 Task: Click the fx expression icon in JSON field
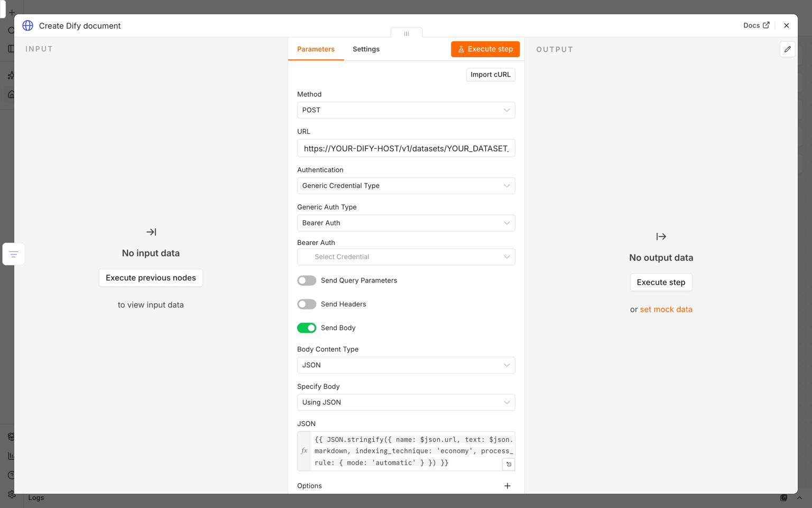304,451
